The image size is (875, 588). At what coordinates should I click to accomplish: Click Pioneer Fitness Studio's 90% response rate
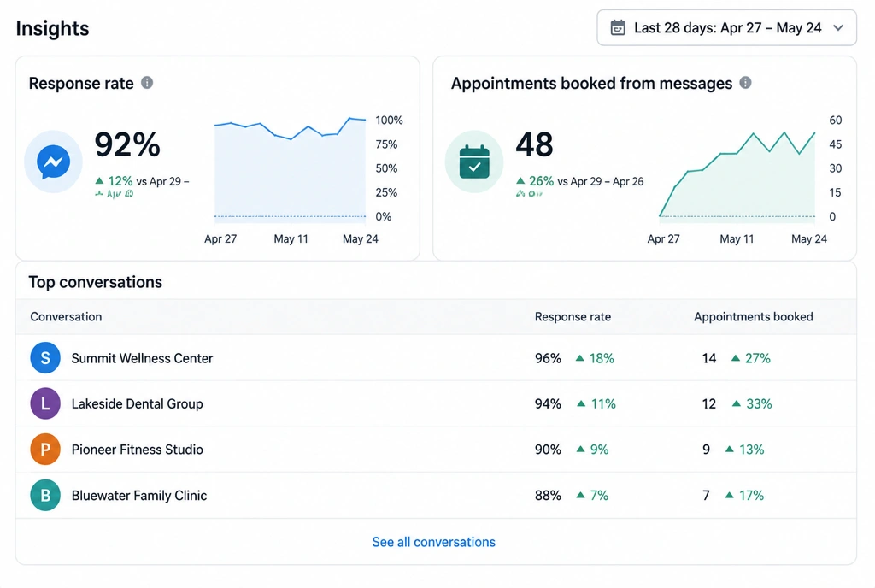coord(548,450)
